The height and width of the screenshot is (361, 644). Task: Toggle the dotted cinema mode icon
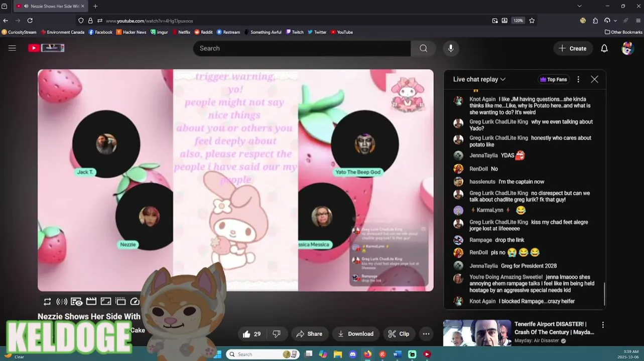point(120,301)
